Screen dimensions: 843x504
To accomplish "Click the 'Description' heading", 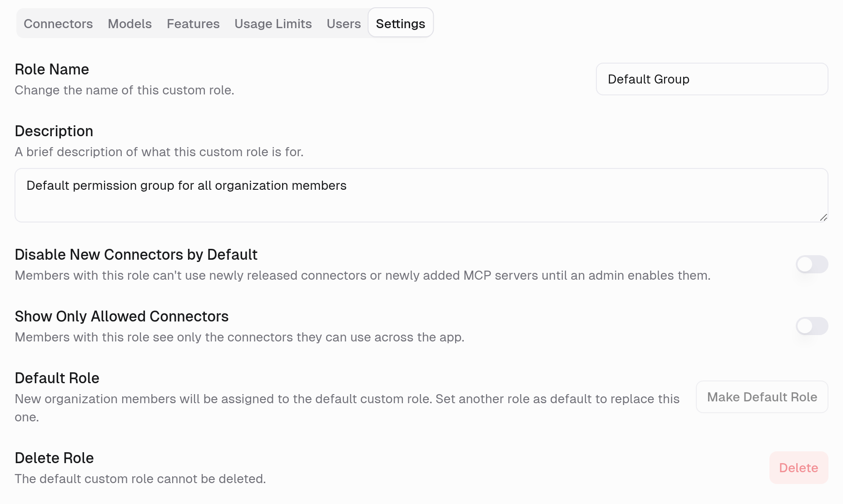I will tap(54, 131).
